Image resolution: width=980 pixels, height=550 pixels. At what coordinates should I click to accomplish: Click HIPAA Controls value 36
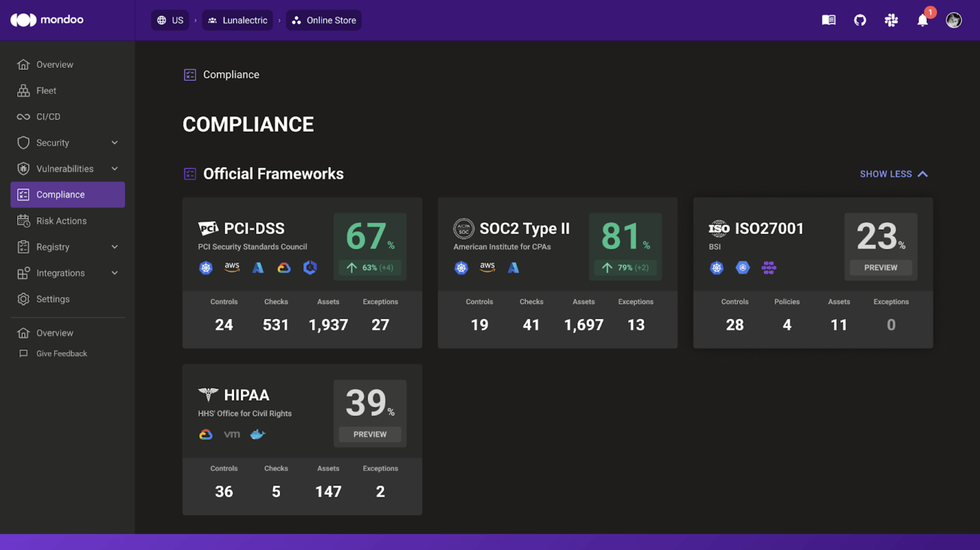[224, 492]
